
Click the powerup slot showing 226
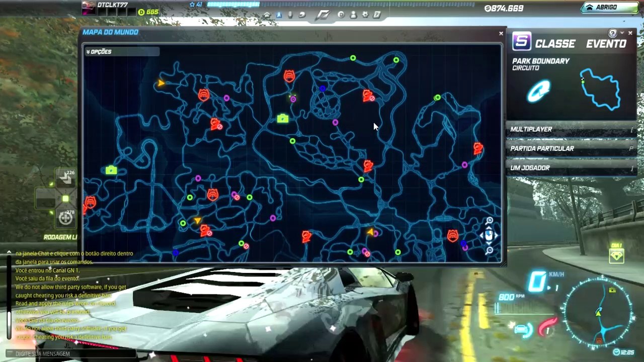click(x=65, y=177)
